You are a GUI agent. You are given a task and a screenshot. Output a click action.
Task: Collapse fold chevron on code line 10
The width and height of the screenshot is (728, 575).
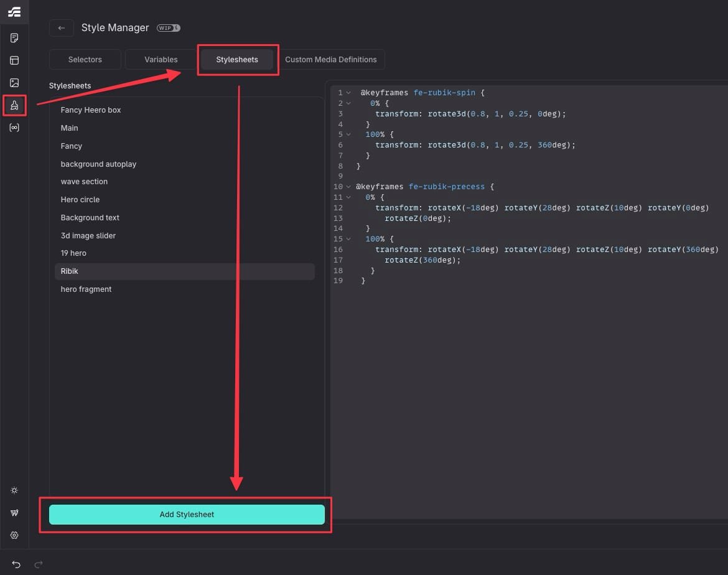click(x=348, y=187)
